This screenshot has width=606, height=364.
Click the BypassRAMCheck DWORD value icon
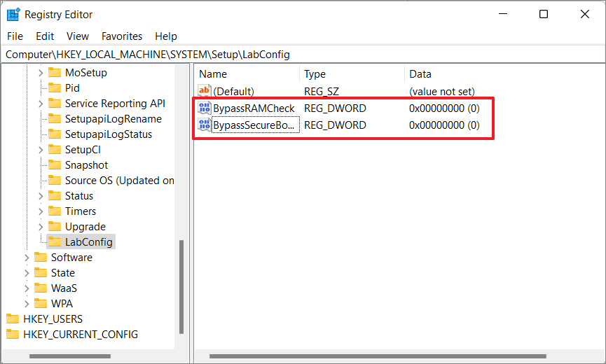point(205,108)
